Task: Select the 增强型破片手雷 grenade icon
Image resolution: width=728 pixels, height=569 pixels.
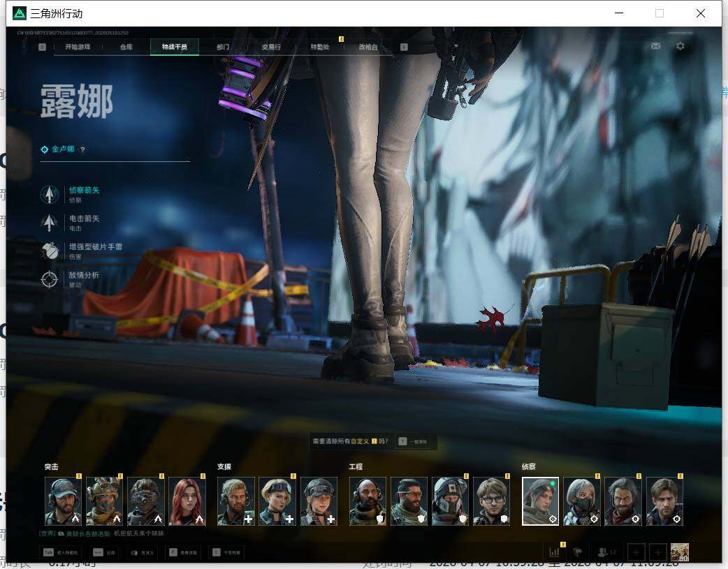Action: (x=49, y=251)
